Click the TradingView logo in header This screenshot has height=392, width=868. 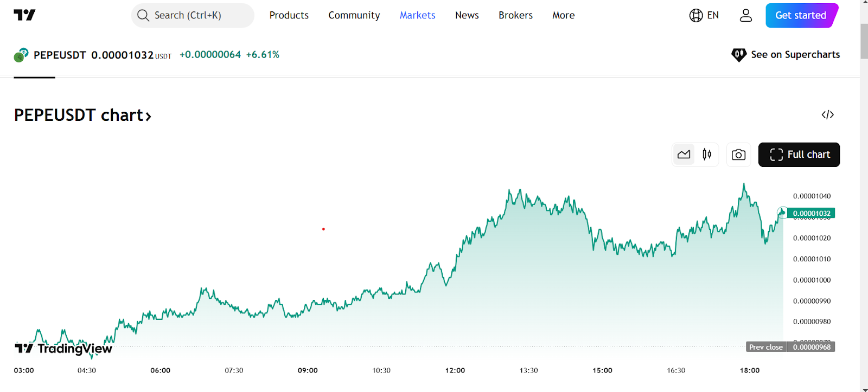tap(24, 15)
